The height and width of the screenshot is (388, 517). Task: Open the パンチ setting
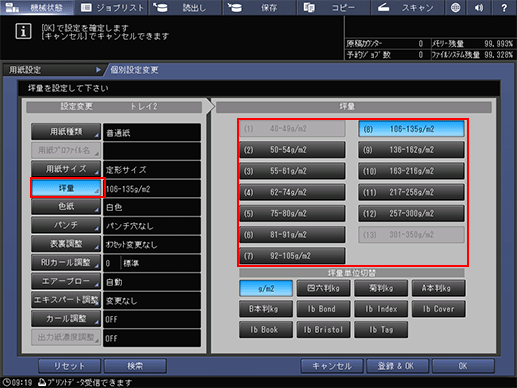(x=66, y=226)
